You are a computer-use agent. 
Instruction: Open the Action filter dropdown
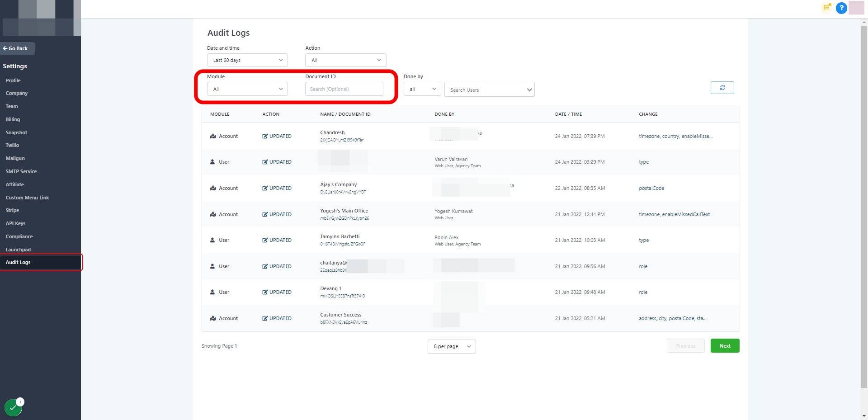click(345, 60)
